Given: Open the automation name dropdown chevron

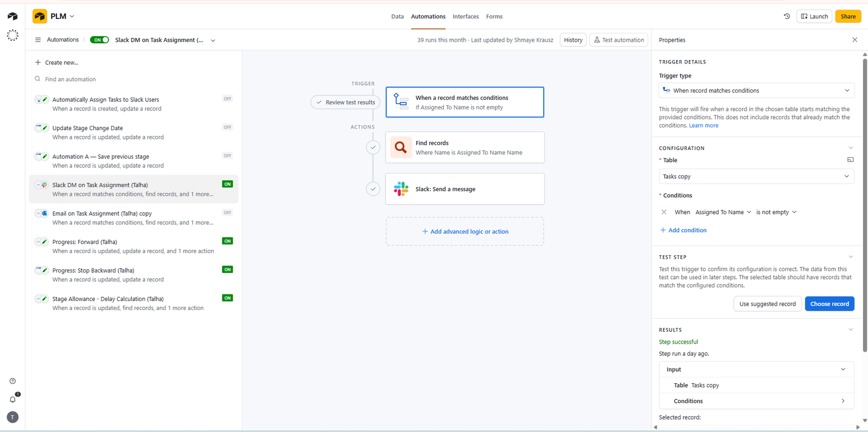Looking at the screenshot, I should [x=213, y=40].
